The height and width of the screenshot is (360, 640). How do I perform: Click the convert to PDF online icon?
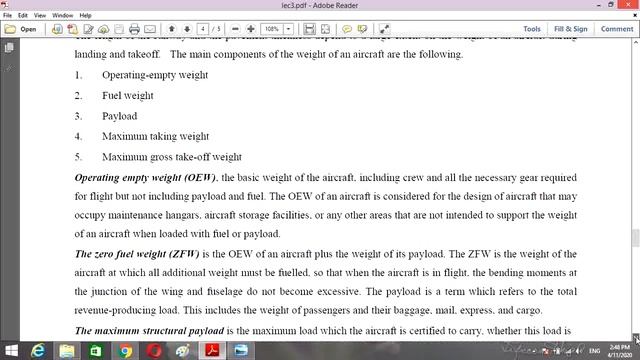click(x=57, y=29)
